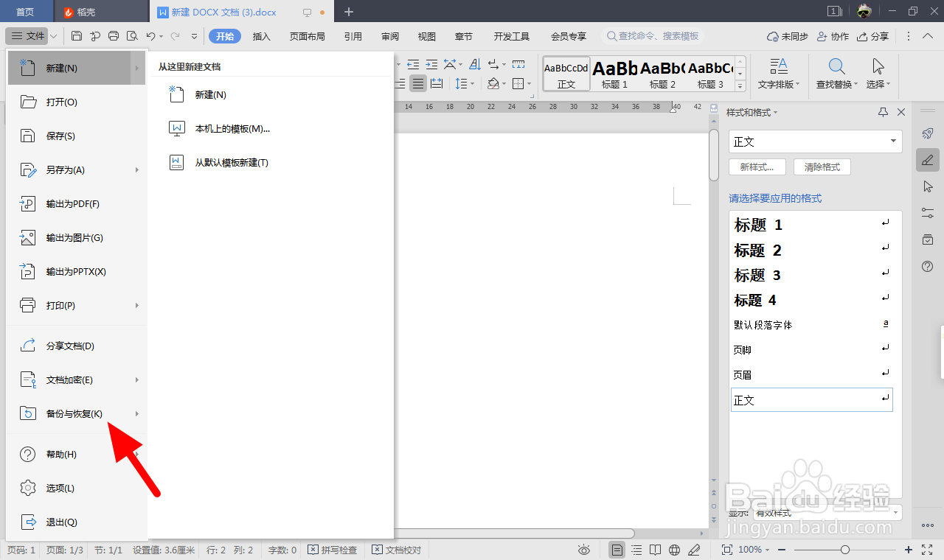Switch to web layout globe icon
The image size is (944, 560).
(674, 550)
